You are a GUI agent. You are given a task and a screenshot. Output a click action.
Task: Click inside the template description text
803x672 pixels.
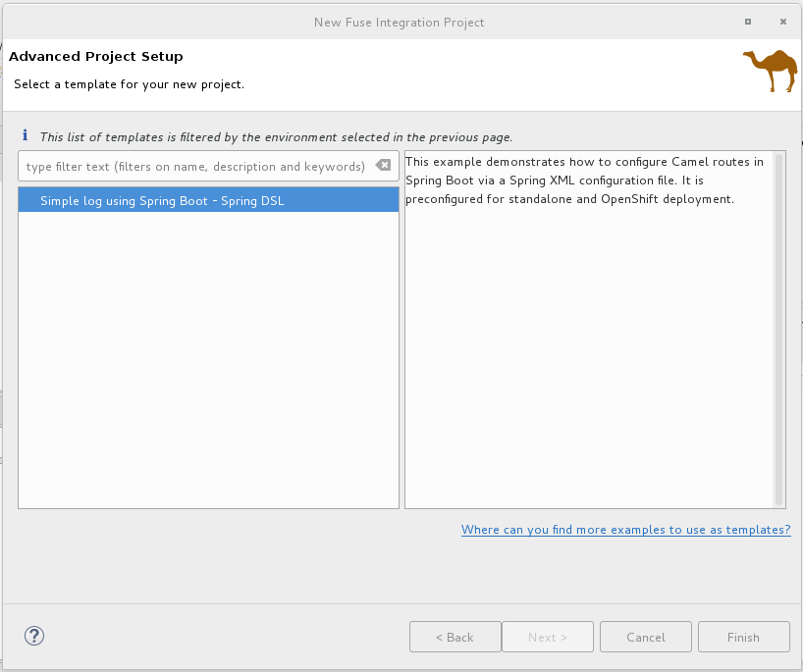tap(583, 181)
